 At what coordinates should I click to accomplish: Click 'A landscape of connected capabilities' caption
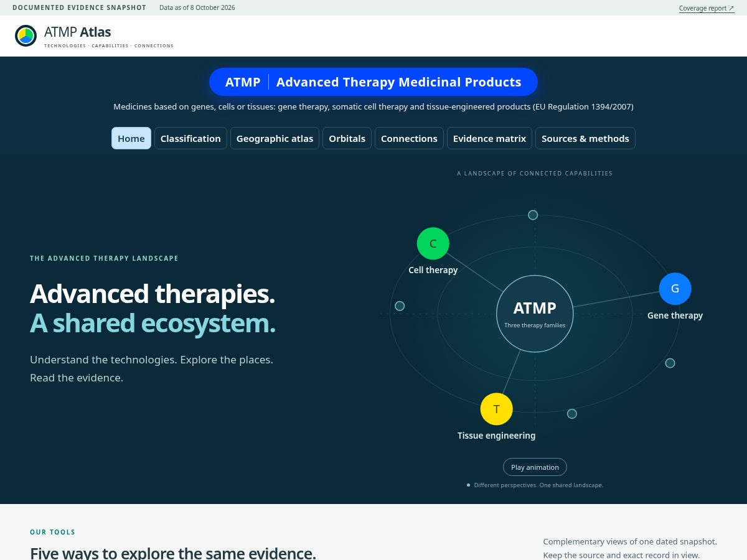coord(535,174)
